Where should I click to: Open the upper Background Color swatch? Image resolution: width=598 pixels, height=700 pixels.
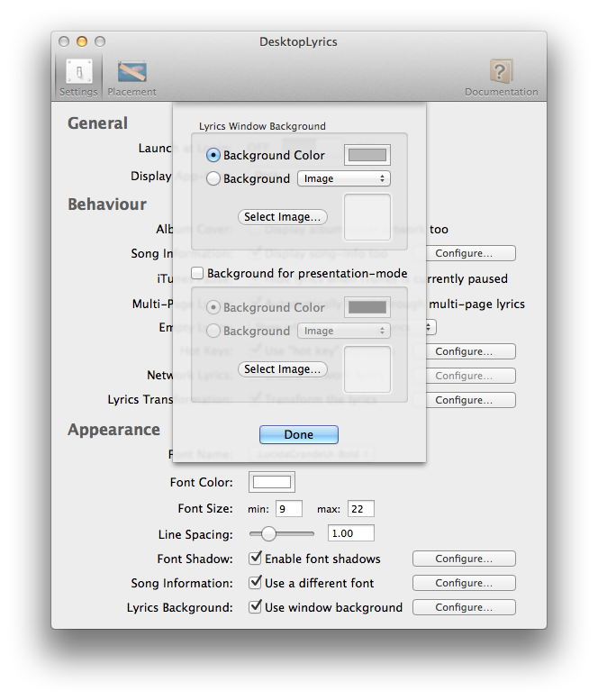[367, 155]
